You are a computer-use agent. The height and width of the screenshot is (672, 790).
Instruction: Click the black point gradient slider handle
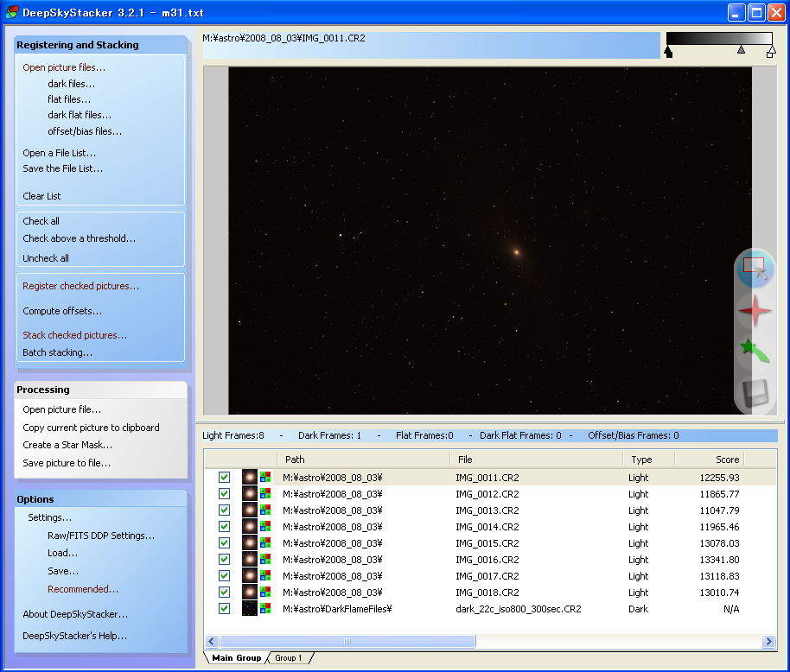[669, 51]
